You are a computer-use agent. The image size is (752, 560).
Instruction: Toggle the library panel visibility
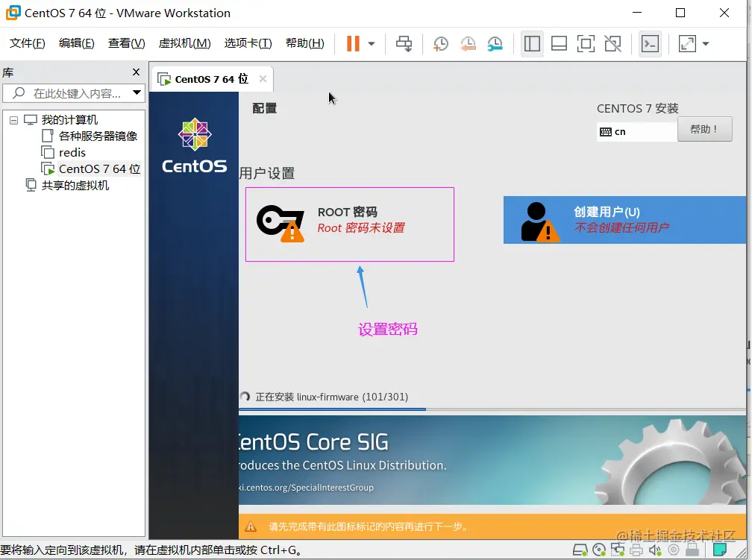[532, 44]
